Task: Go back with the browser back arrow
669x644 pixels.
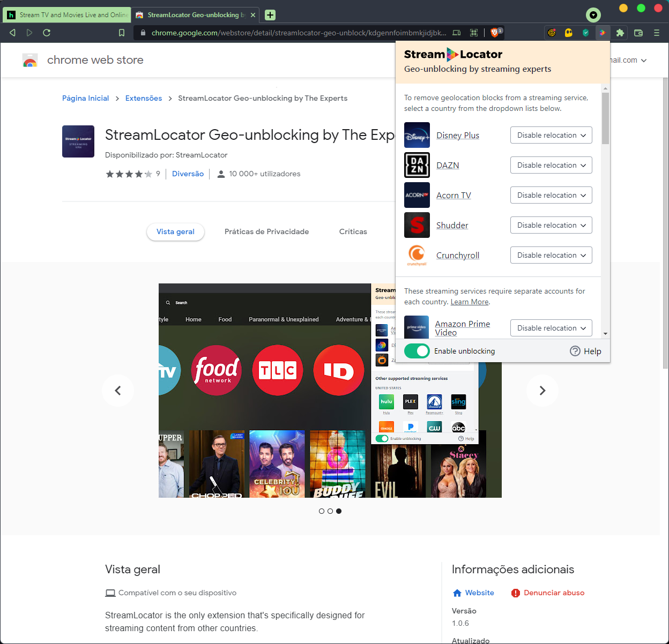Action: pyautogui.click(x=12, y=33)
